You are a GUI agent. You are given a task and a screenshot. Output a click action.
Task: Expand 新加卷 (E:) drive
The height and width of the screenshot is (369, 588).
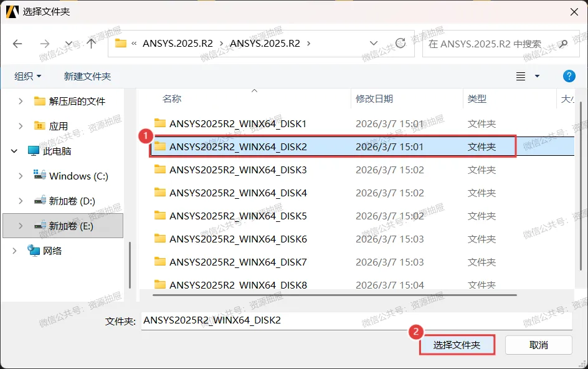[21, 226]
